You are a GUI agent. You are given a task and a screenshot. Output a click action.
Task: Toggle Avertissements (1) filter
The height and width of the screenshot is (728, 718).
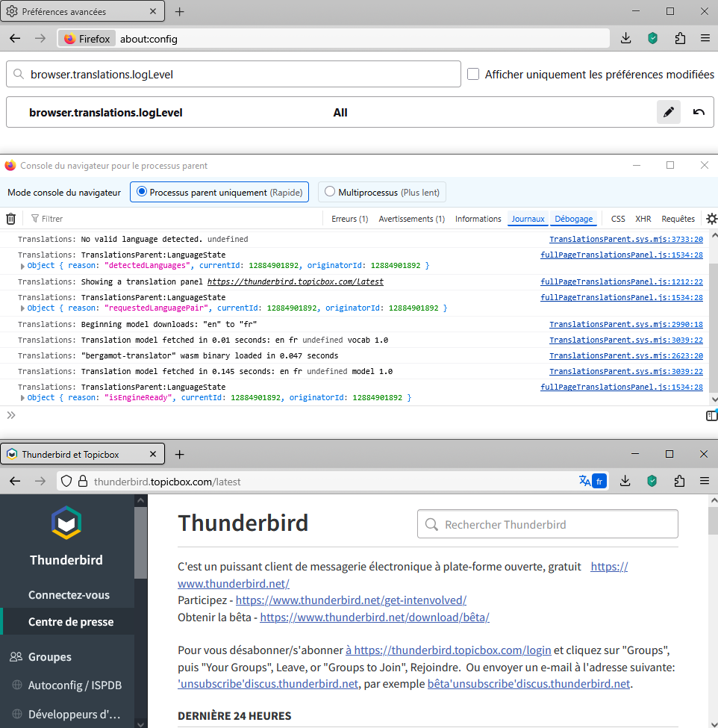click(x=412, y=219)
